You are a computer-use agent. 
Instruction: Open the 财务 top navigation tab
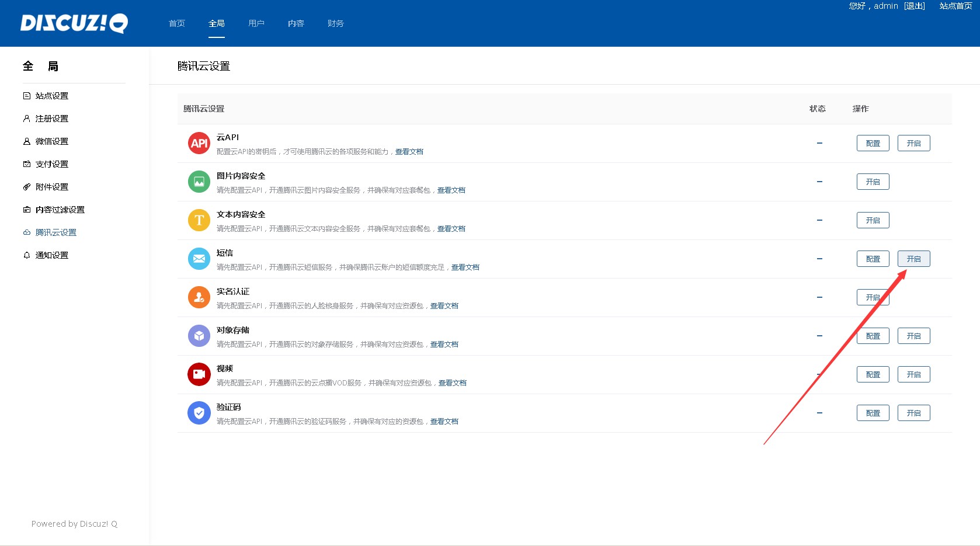pos(336,23)
